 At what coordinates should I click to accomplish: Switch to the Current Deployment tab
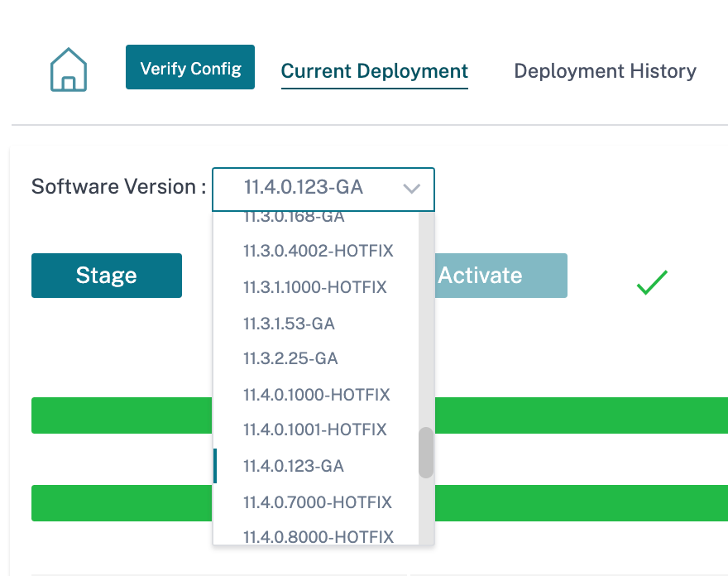(x=375, y=71)
